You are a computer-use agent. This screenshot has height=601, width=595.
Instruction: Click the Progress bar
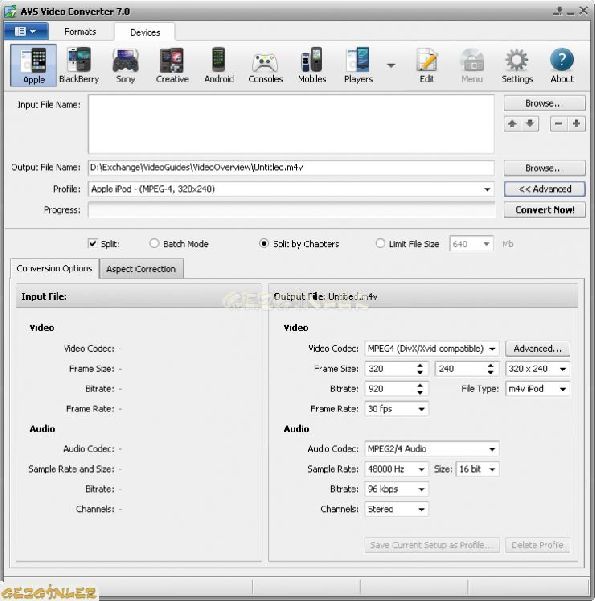pyautogui.click(x=291, y=210)
